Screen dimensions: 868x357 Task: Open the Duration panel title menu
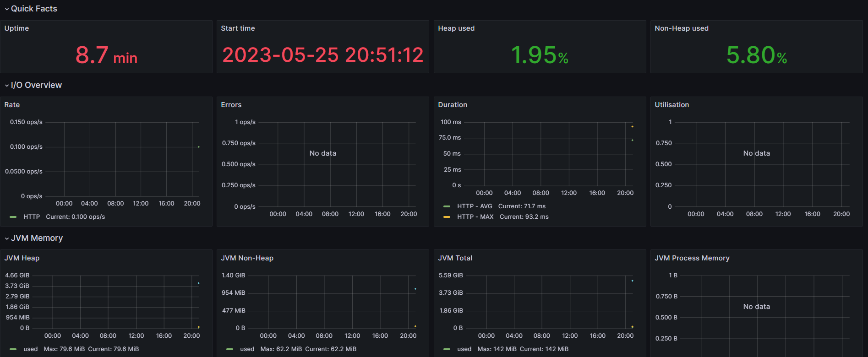pyautogui.click(x=453, y=105)
